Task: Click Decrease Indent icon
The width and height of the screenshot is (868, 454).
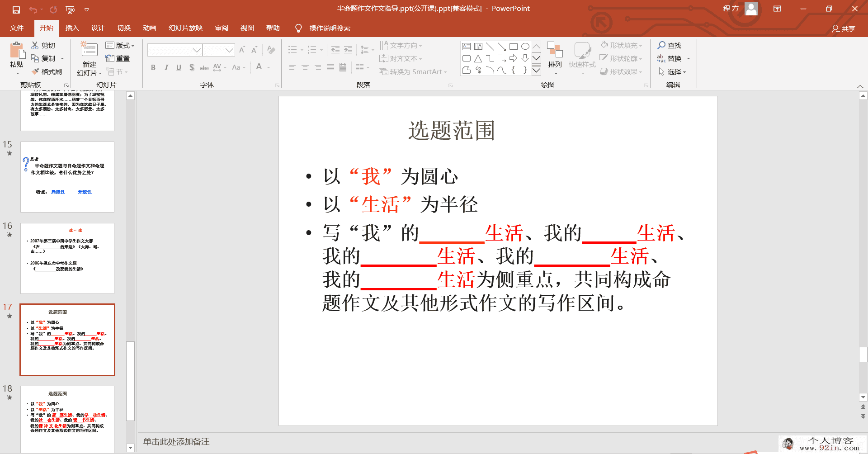Action: point(335,50)
